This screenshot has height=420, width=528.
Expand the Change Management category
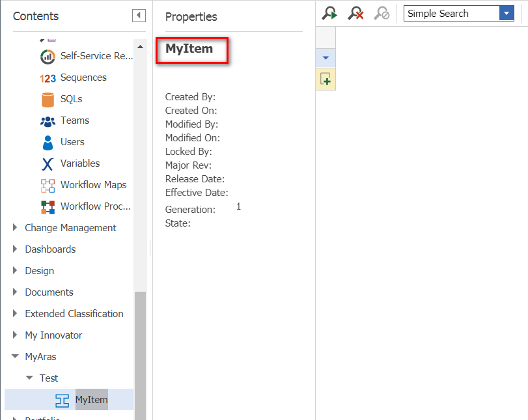tap(15, 228)
